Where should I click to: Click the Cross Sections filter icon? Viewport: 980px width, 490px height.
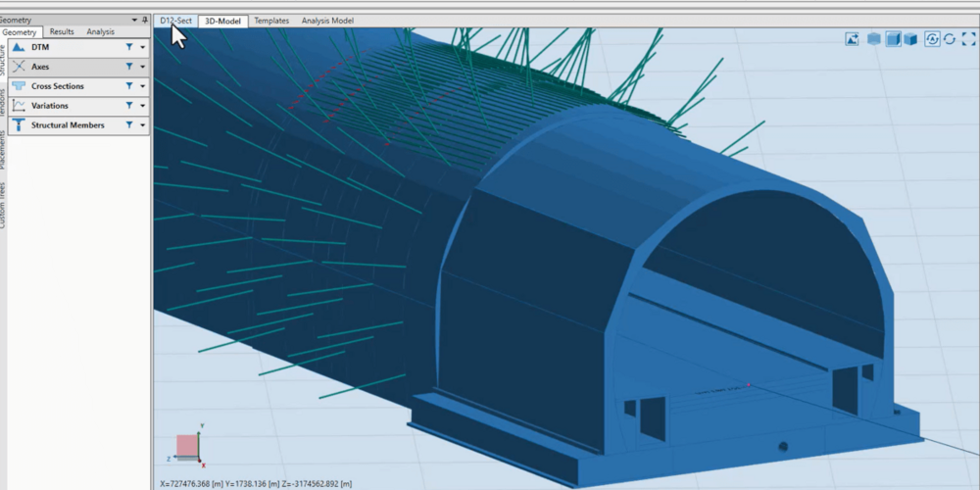point(128,86)
